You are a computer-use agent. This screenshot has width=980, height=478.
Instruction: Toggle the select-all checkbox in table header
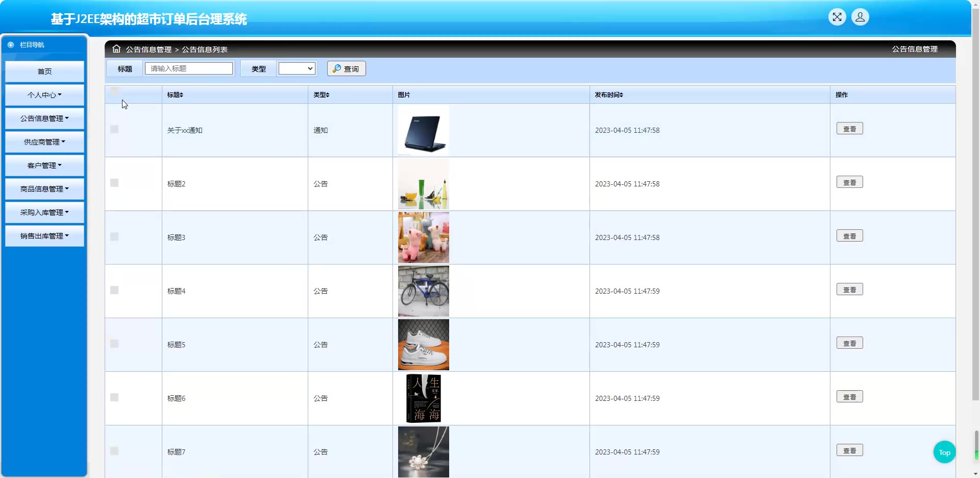(x=114, y=91)
